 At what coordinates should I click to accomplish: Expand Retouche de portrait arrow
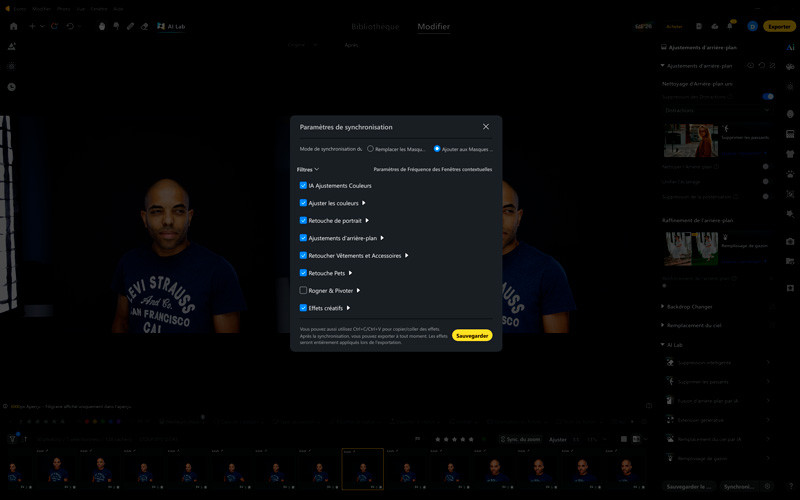367,220
